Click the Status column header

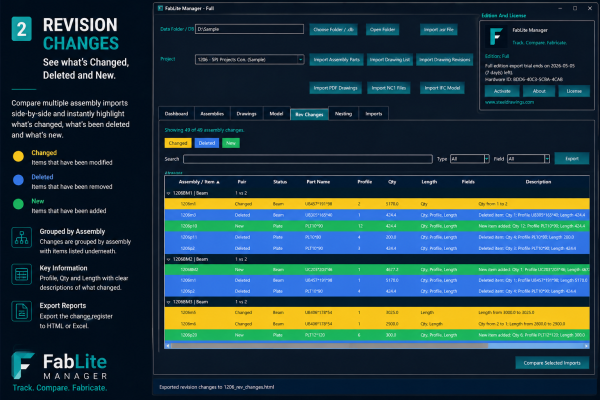coord(280,182)
